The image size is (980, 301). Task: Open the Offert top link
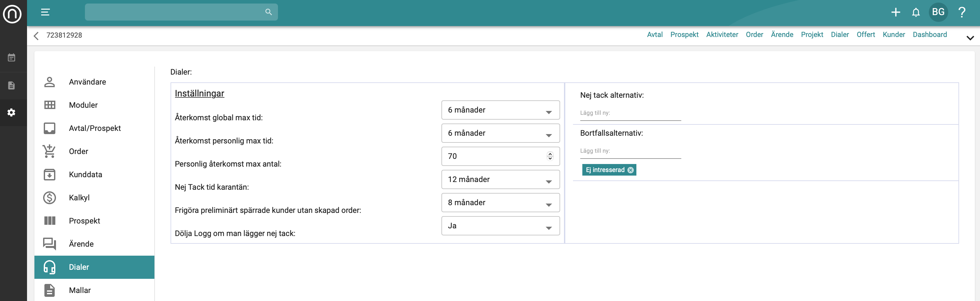point(865,35)
